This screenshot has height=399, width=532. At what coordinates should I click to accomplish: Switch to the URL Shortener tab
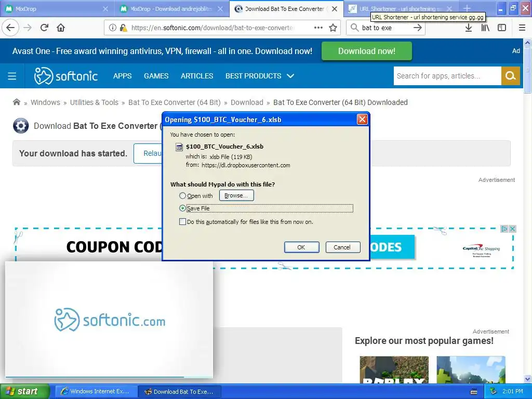(x=401, y=9)
